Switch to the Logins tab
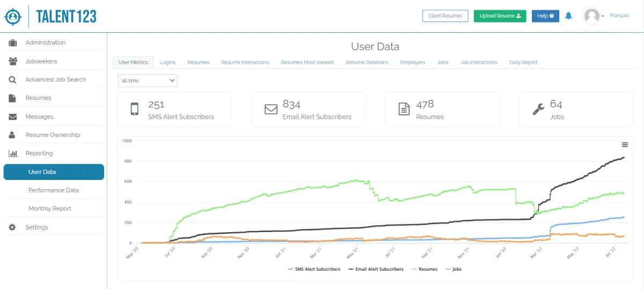Viewport: 644px width, 289px height. [x=167, y=62]
